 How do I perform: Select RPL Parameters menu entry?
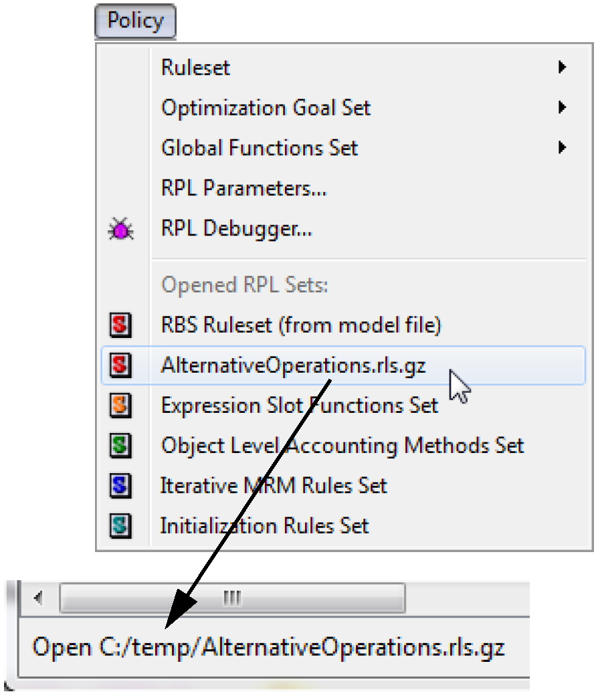(x=243, y=189)
